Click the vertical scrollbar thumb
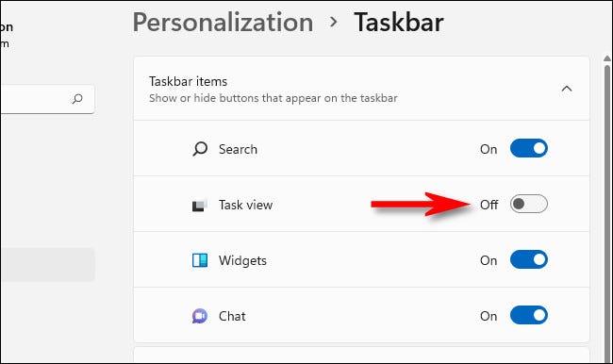Screen dimensions: 613x364 point(607,213)
